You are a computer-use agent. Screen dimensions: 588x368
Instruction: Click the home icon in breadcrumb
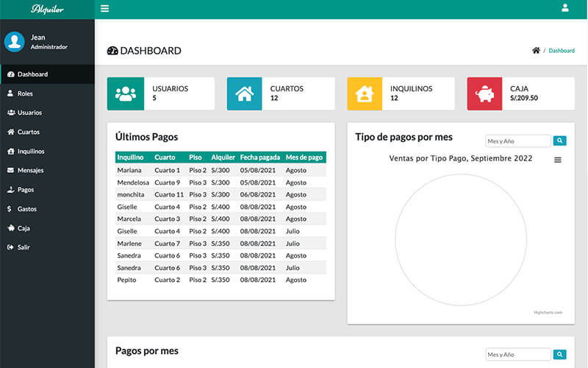(x=536, y=51)
